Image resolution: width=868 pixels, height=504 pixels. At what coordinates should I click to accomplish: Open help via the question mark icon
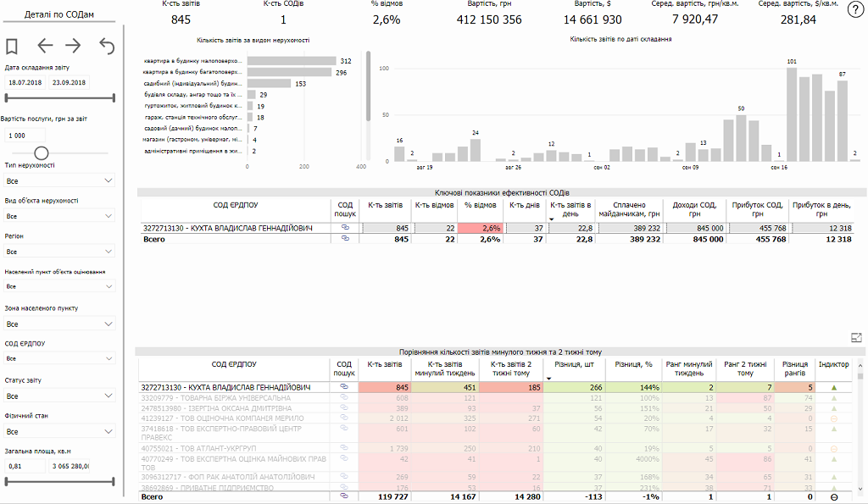[x=855, y=10]
